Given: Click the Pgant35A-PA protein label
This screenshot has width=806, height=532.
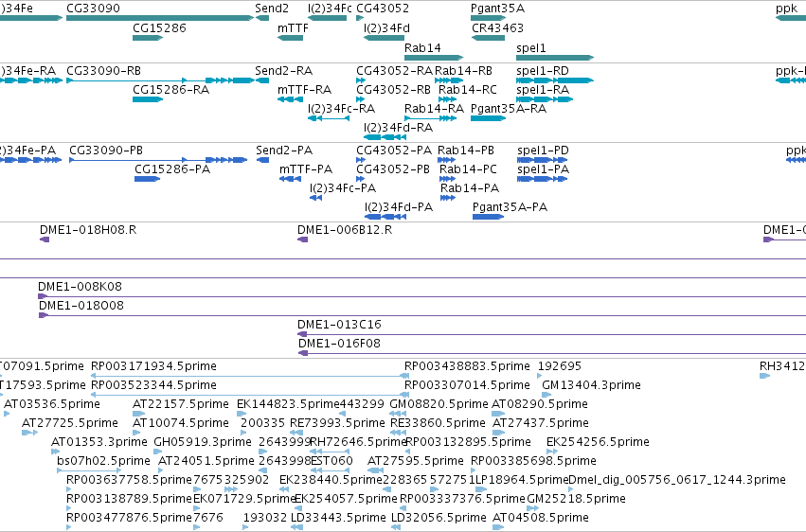Looking at the screenshot, I should tap(510, 207).
